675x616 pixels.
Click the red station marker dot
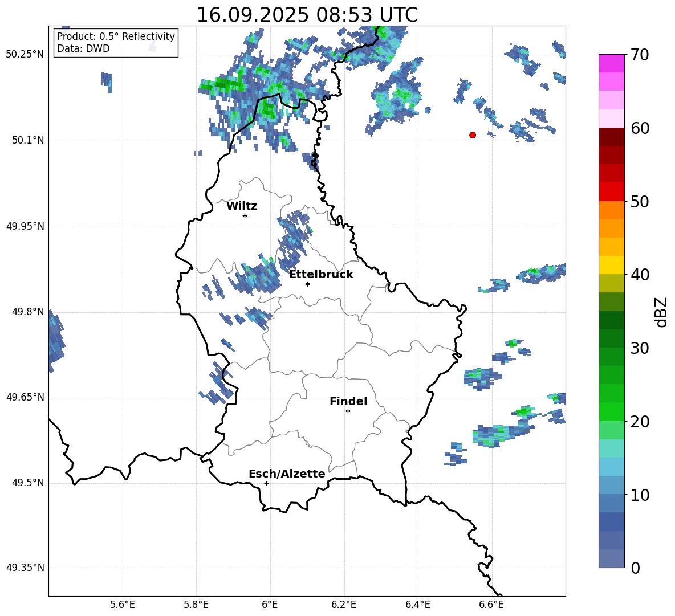point(473,135)
